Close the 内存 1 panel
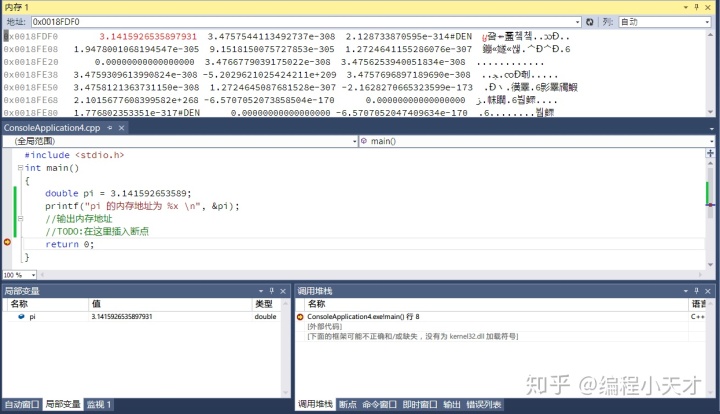 click(708, 7)
